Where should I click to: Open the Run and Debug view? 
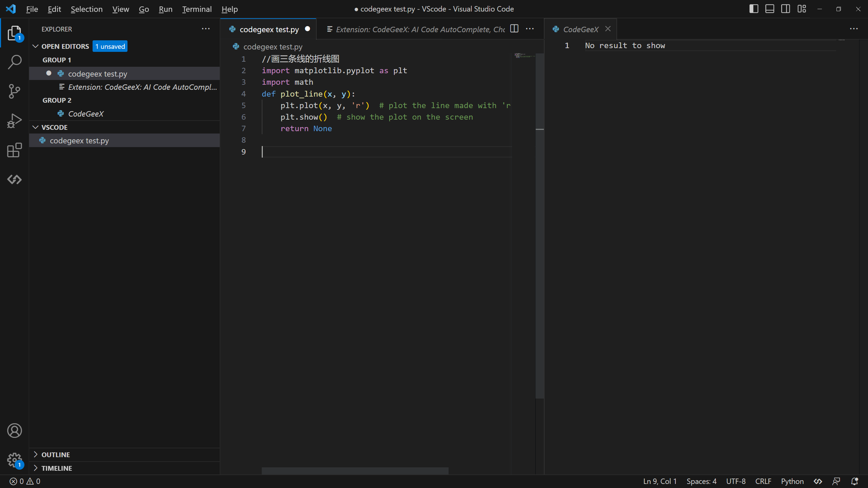(x=15, y=121)
